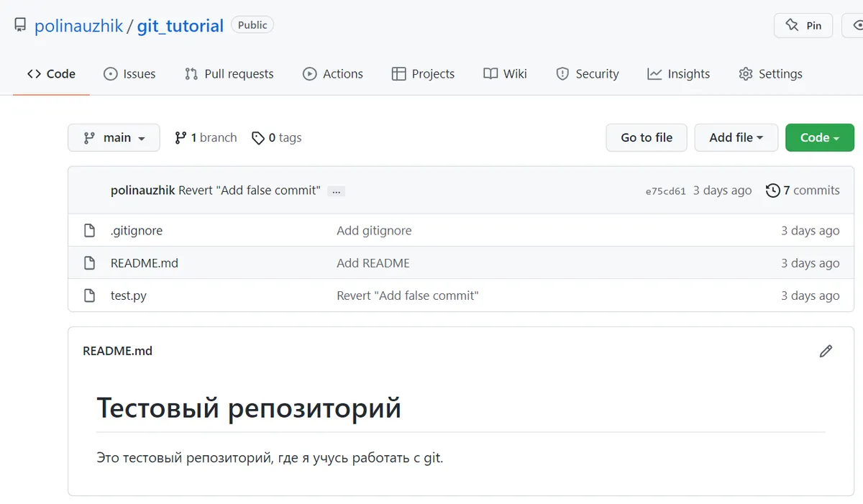863x504 pixels.
Task: Click the repository book icon beside polinauzhik
Action: point(20,26)
